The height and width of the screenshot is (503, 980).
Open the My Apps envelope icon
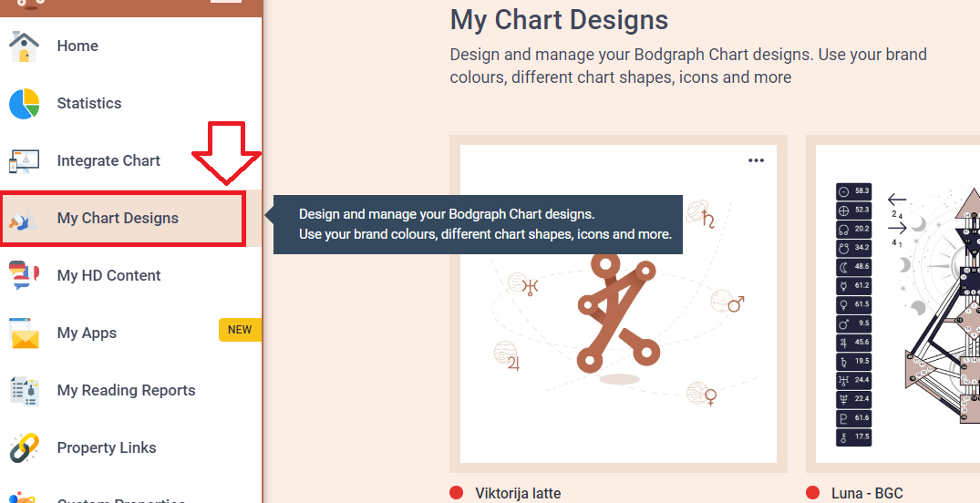click(24, 333)
